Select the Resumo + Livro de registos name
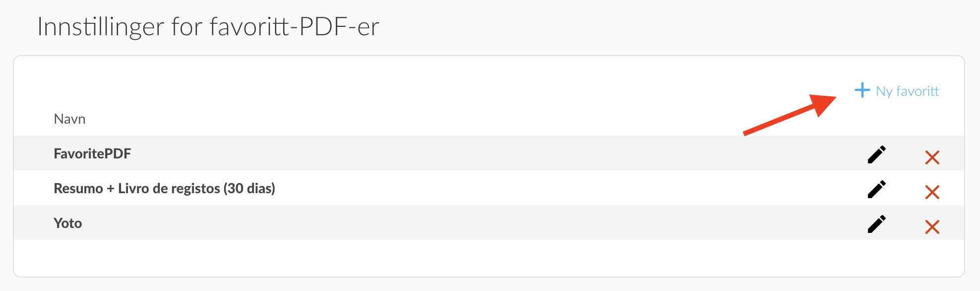 click(x=164, y=188)
